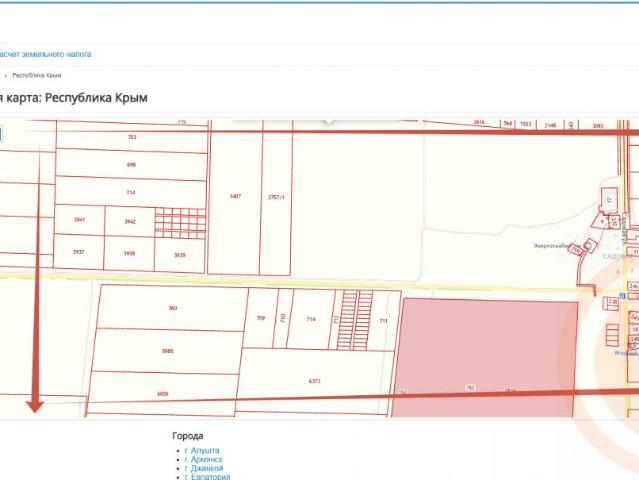
Task: Click the Республика Крым breadcrumb
Action: coord(37,75)
